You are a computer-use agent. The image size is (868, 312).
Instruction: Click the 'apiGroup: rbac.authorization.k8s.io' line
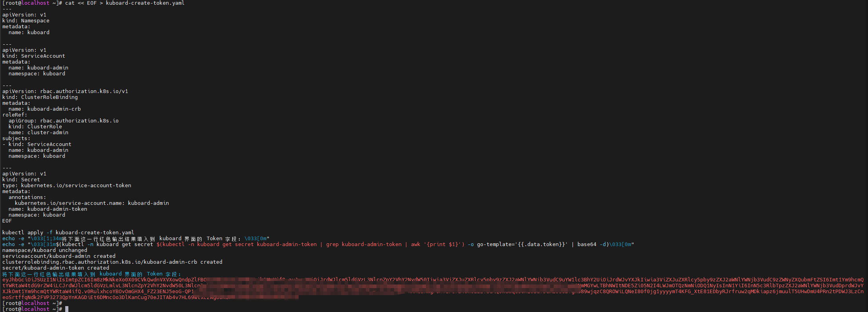[63, 121]
